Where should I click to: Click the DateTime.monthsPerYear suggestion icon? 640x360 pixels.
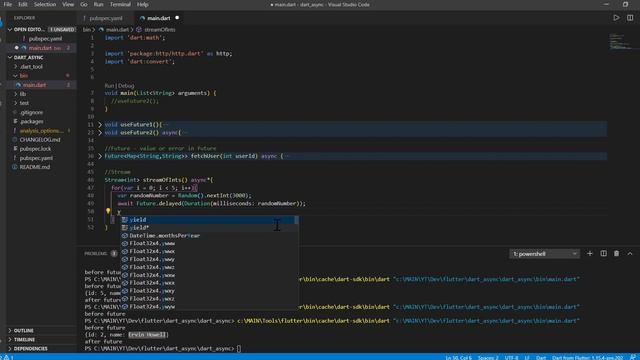[125, 236]
